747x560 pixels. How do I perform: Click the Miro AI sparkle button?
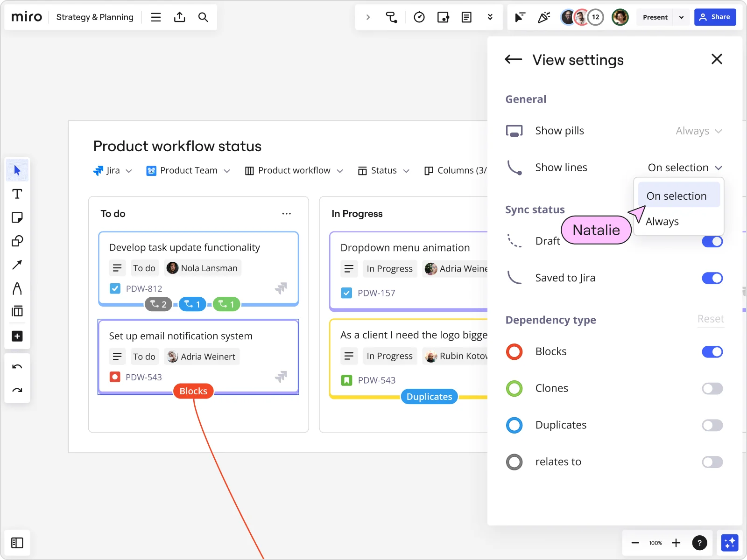(x=729, y=543)
